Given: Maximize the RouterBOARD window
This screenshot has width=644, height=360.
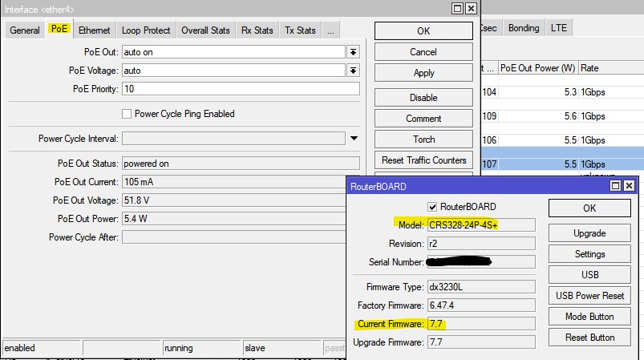Looking at the screenshot, I should pos(615,186).
